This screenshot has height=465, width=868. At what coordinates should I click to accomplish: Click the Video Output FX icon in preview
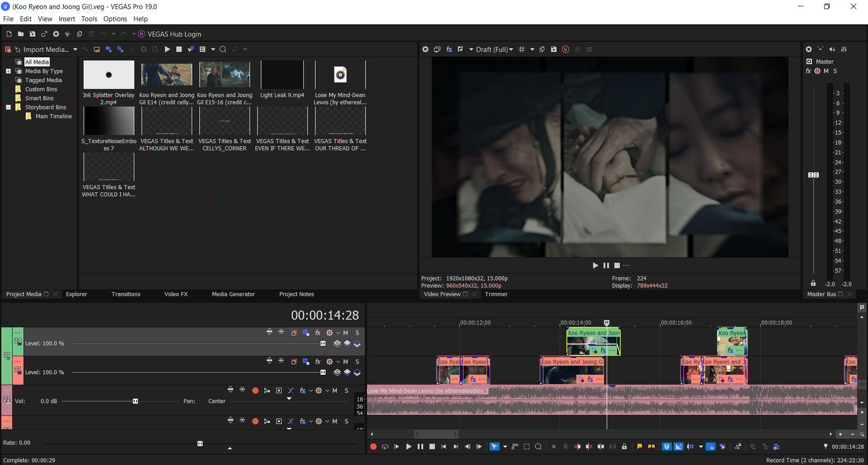(449, 49)
